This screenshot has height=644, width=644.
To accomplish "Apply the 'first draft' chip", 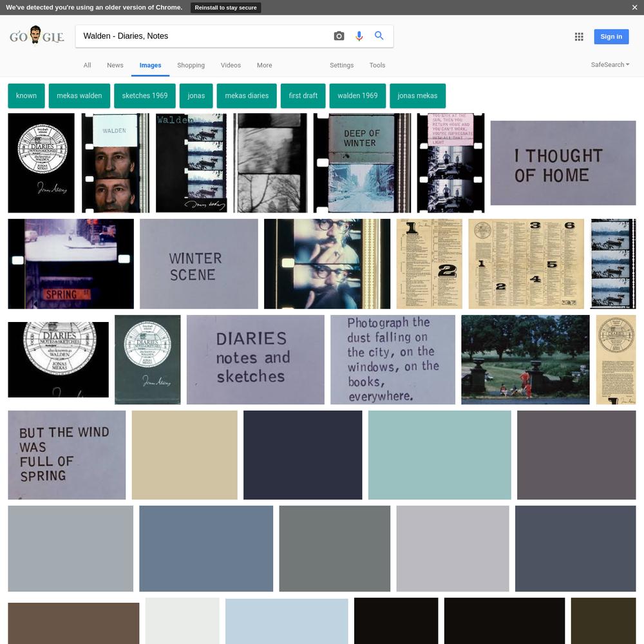I will click(303, 96).
